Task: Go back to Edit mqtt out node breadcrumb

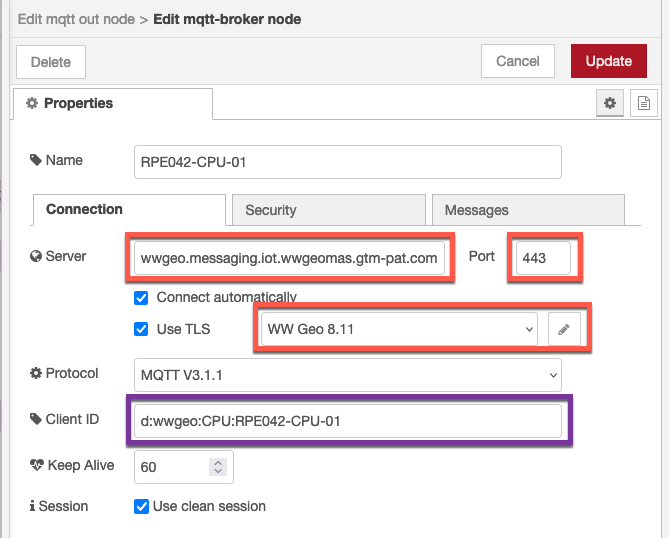Action: tap(76, 19)
